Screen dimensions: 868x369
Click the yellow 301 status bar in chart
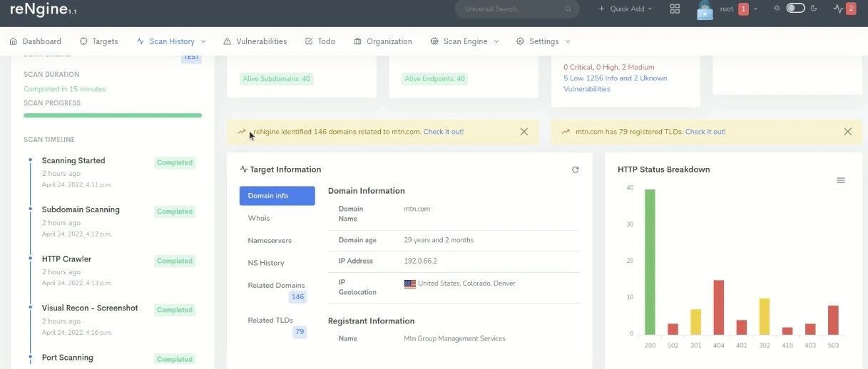point(696,322)
